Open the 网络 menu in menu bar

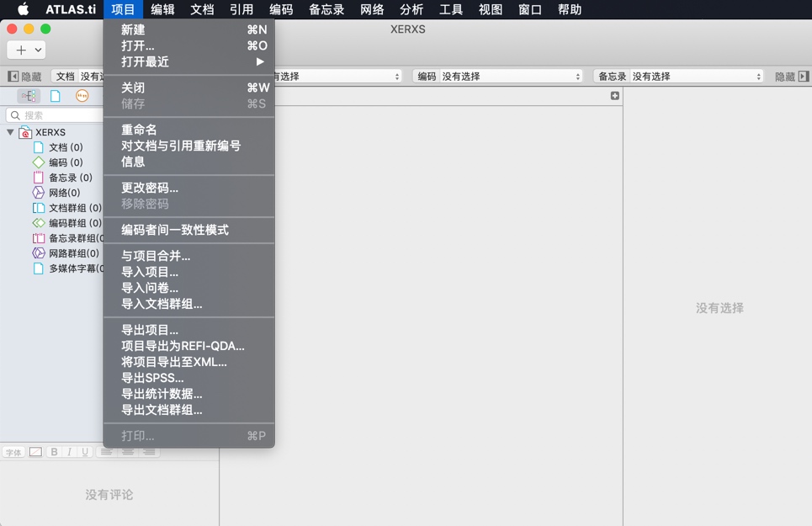[372, 9]
